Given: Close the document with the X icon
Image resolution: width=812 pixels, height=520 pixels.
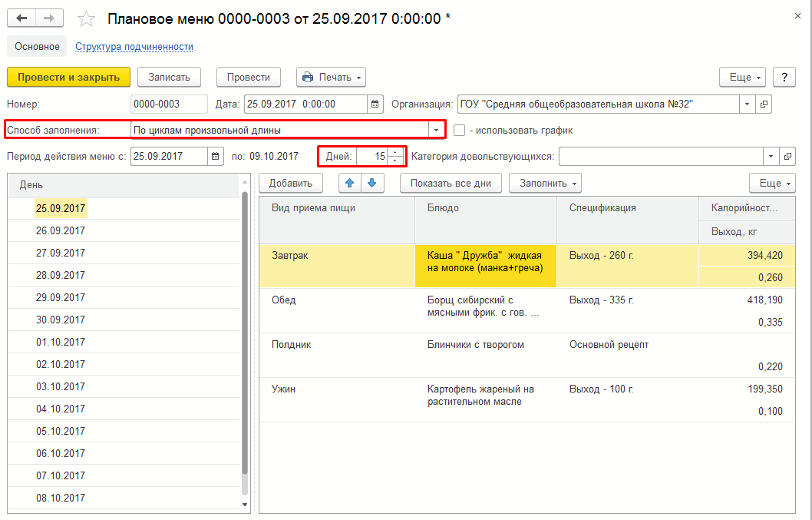Looking at the screenshot, I should click(x=797, y=16).
